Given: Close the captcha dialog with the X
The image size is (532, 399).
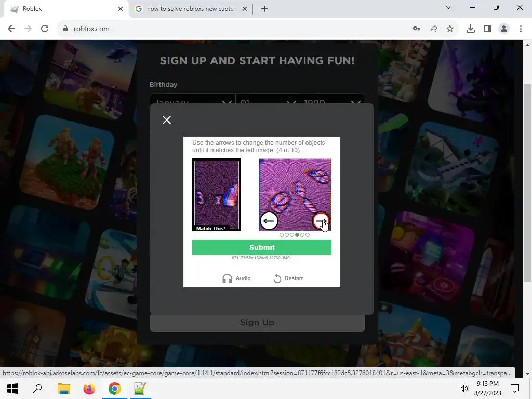Looking at the screenshot, I should pos(167,120).
